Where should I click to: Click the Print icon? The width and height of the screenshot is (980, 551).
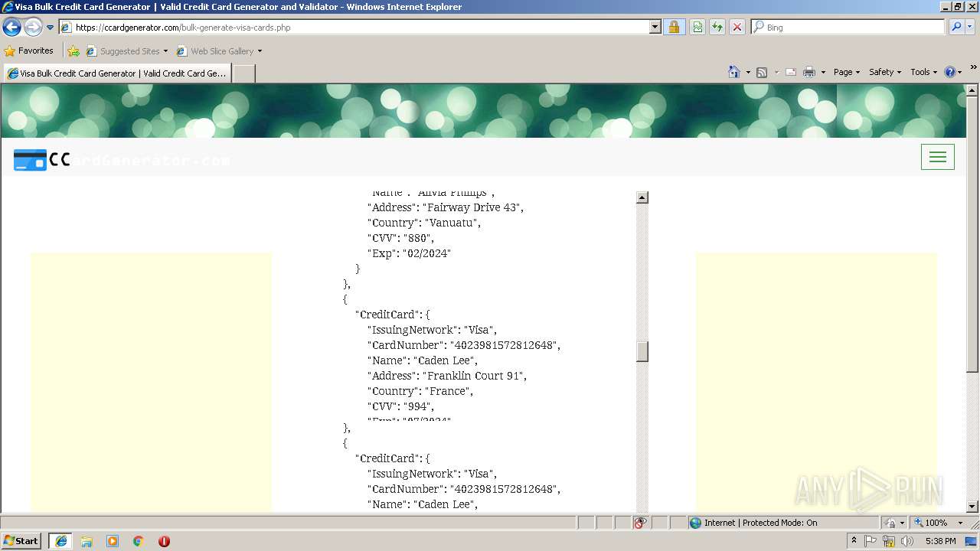point(809,72)
